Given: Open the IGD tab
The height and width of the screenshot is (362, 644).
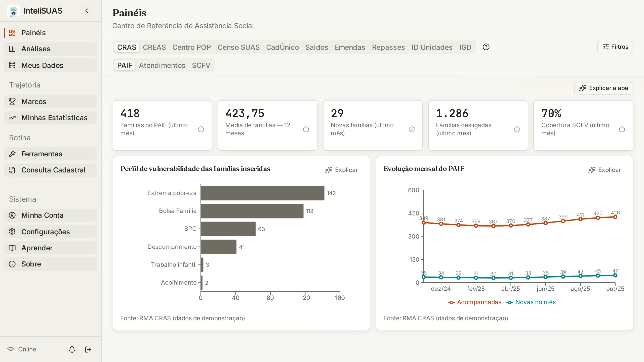Looking at the screenshot, I should pos(465,47).
